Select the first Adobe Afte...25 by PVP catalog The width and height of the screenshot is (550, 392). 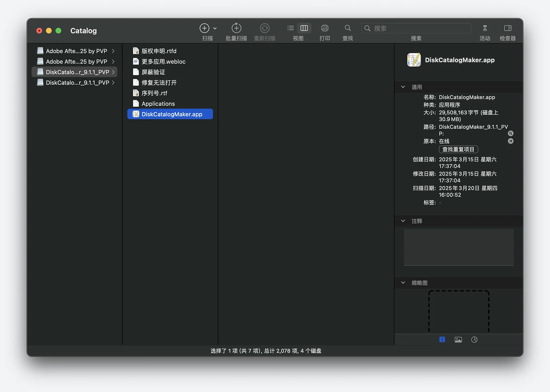[74, 51]
